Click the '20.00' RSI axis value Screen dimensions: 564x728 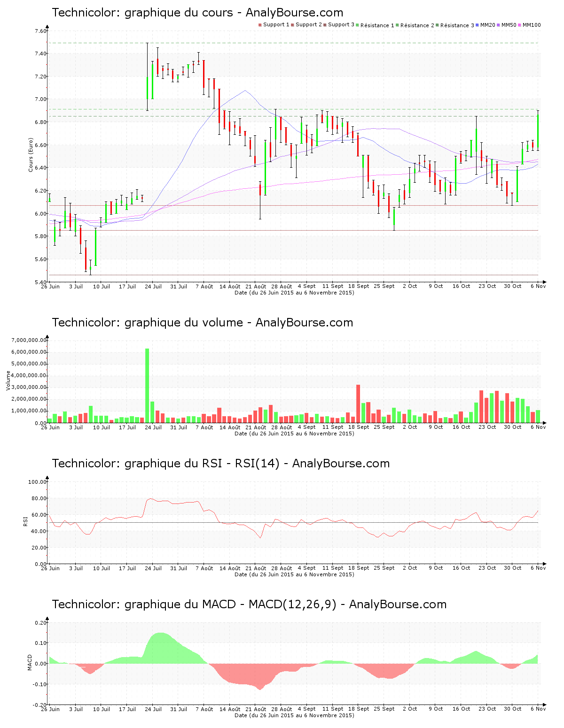tap(39, 548)
